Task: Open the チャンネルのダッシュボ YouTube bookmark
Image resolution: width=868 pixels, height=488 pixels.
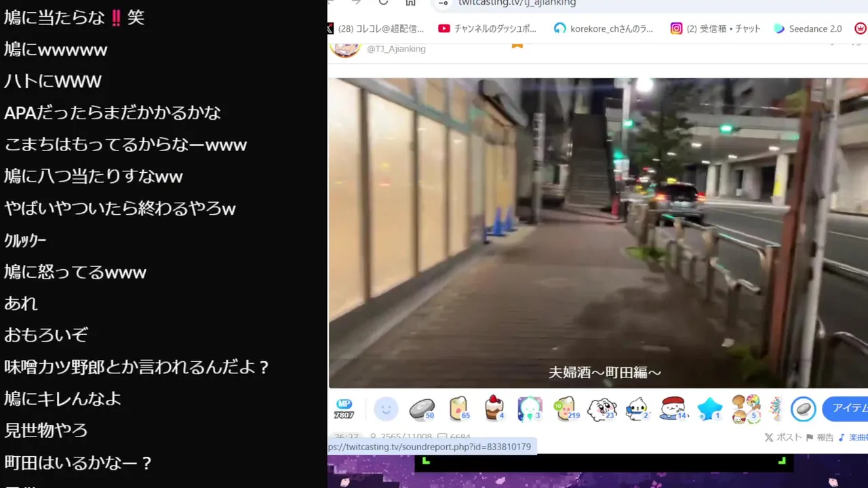Action: 487,28
